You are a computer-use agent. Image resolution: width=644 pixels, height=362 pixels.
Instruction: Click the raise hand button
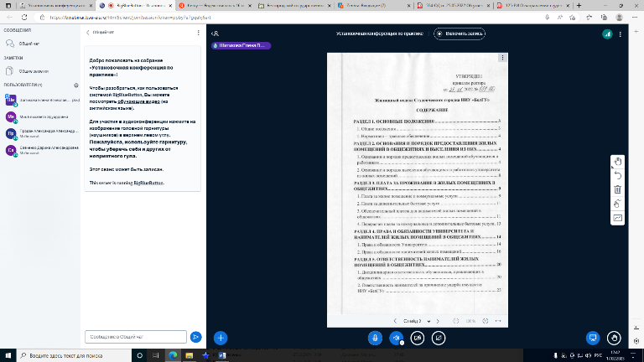615,337
